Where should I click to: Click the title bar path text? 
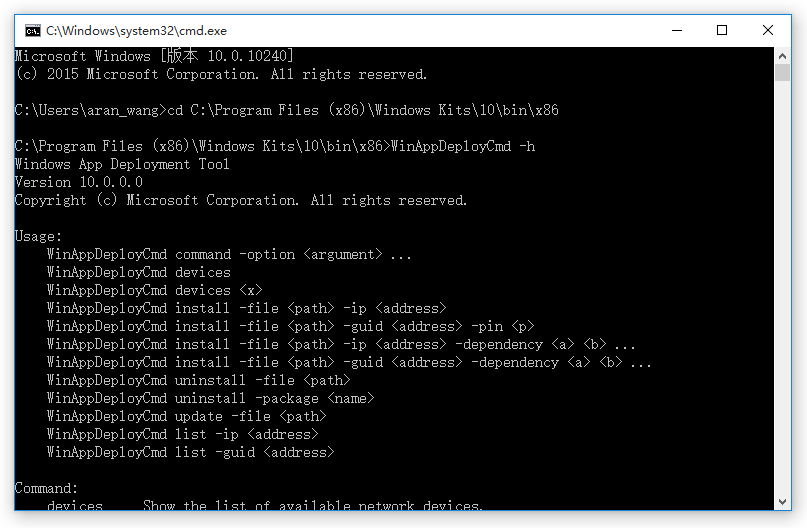tap(136, 31)
